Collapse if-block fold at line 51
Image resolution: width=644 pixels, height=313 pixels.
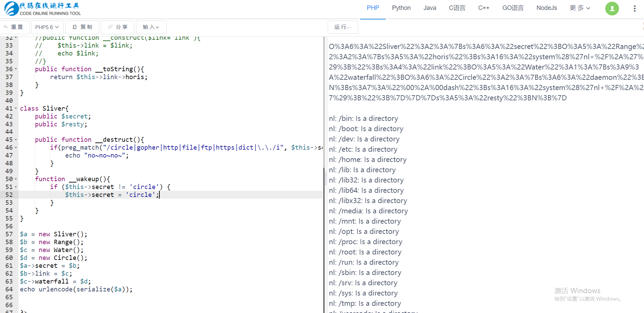(x=16, y=187)
